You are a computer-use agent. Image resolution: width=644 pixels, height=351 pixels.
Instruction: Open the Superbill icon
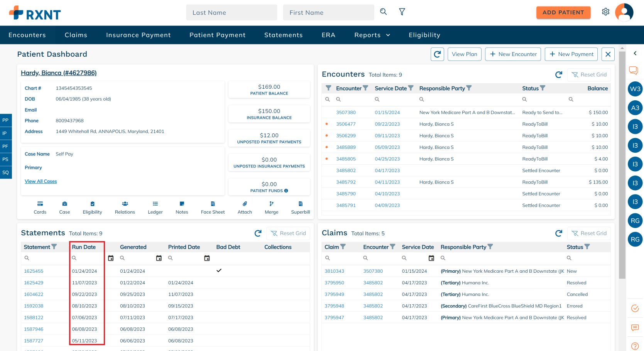(x=300, y=207)
